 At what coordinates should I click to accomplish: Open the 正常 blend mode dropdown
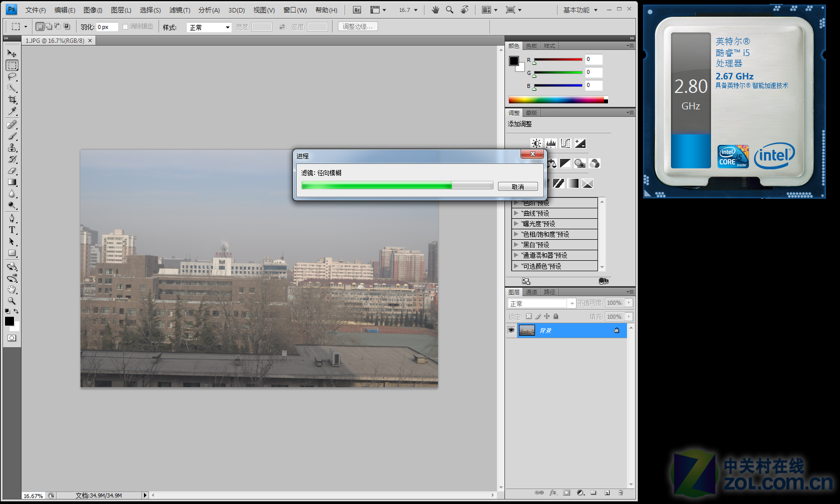click(x=542, y=303)
